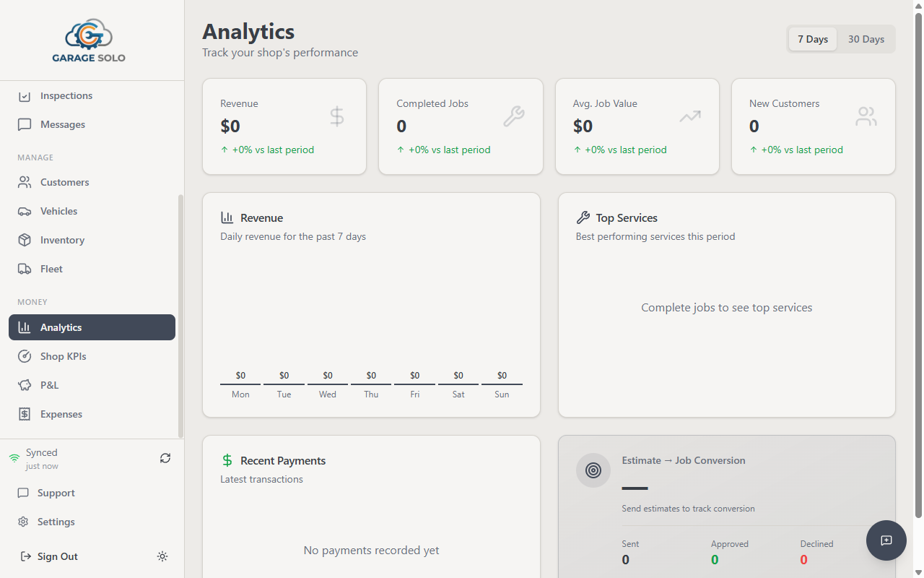Switch to the 30 Days range
The height and width of the screenshot is (578, 924).
point(866,39)
